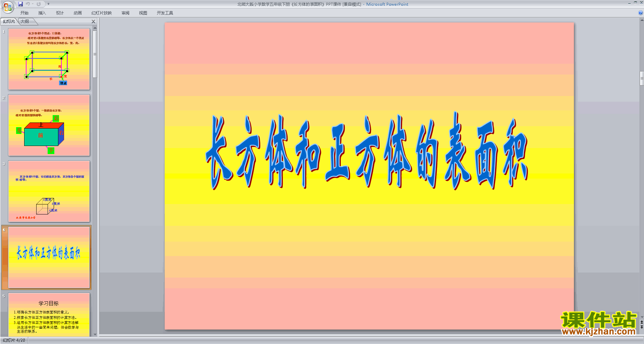Viewport: 644px width, 344px height.
Task: Open the 插入 ribbon tab
Action: pos(42,13)
